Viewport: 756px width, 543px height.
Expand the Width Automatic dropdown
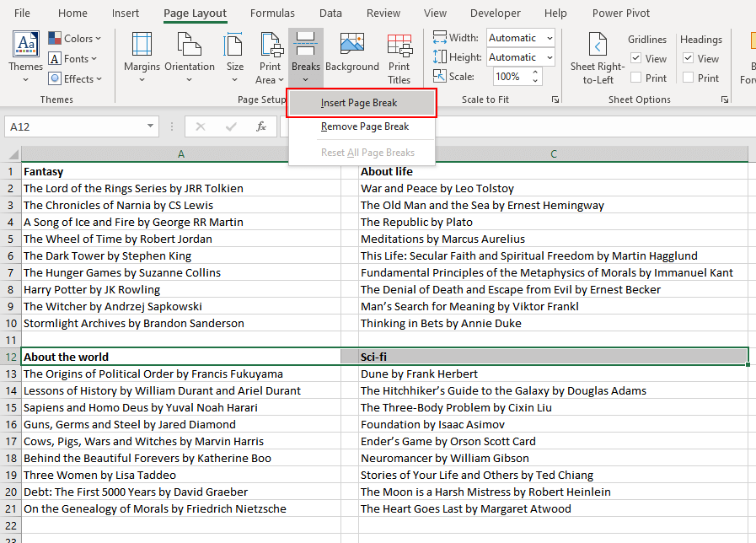tap(550, 38)
